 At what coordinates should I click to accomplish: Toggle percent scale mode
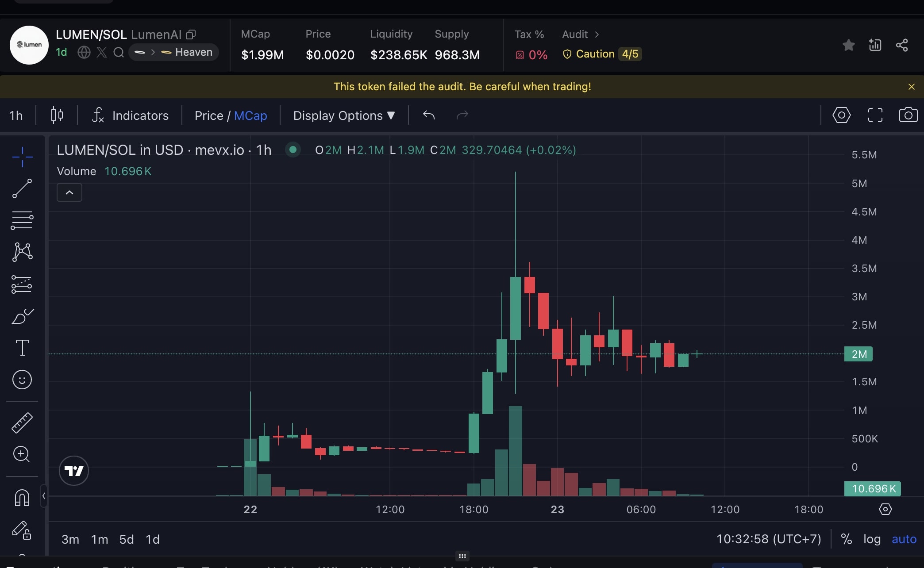coord(846,539)
